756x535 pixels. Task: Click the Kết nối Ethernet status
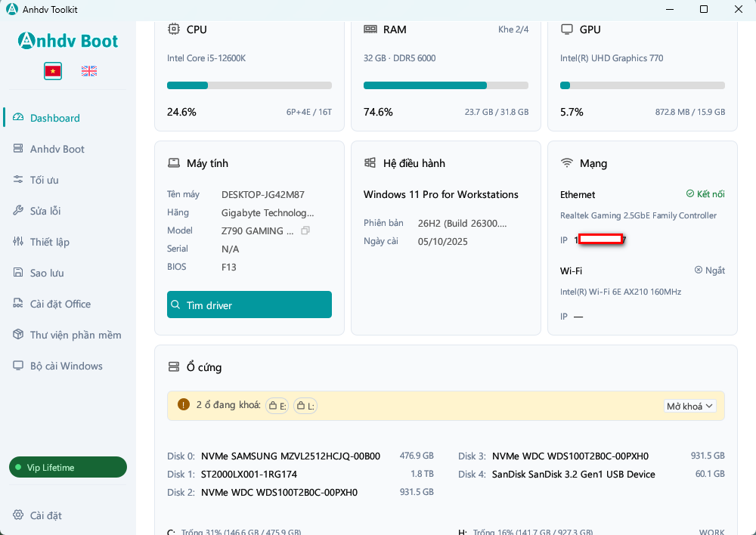pyautogui.click(x=705, y=193)
